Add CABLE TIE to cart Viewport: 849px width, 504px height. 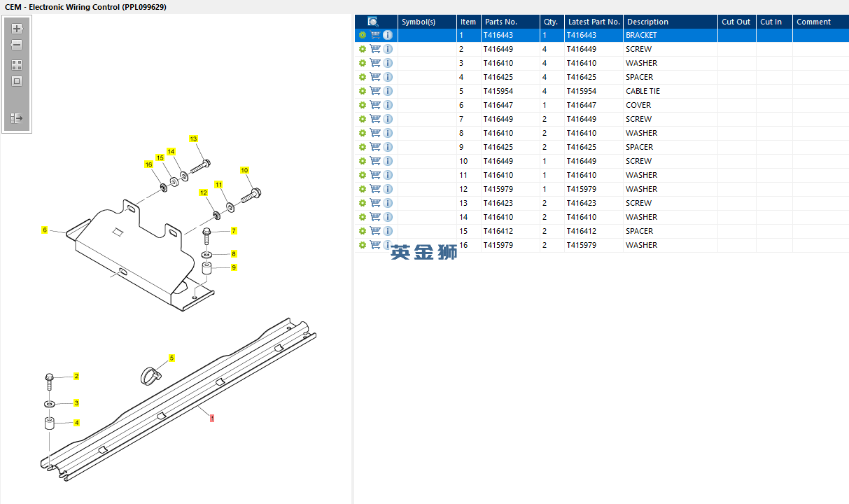[x=375, y=91]
